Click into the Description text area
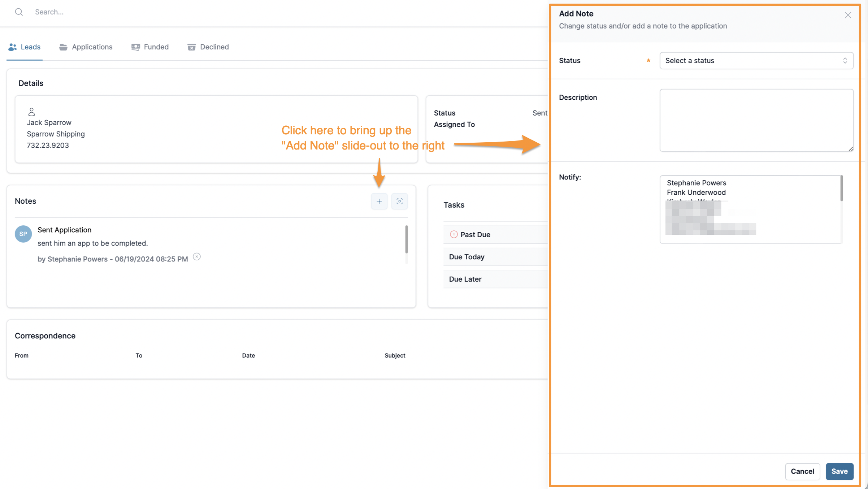Image resolution: width=868 pixels, height=489 pixels. tap(756, 120)
